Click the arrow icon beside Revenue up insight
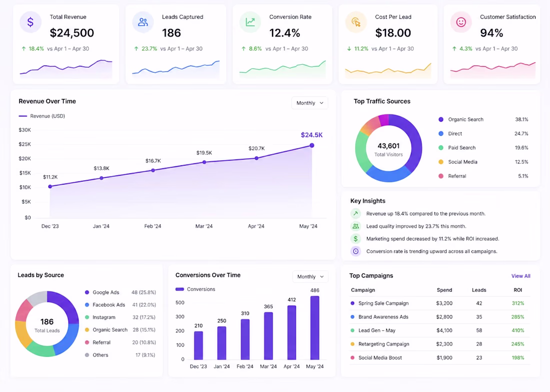This screenshot has height=392, width=550. (355, 213)
